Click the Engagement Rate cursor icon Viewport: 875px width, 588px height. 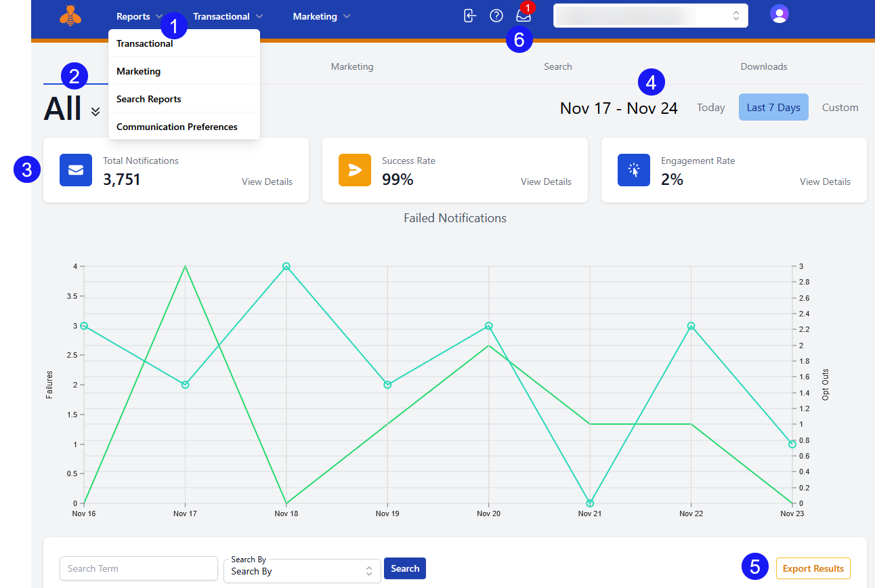[x=634, y=170]
